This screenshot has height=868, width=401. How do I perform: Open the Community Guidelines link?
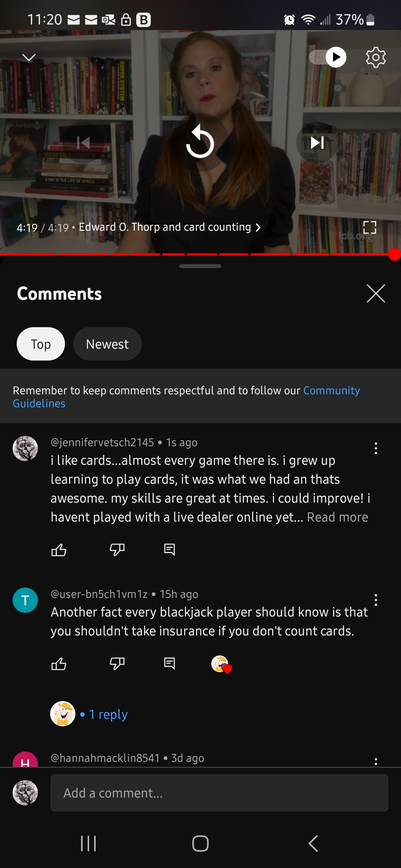[x=186, y=397]
